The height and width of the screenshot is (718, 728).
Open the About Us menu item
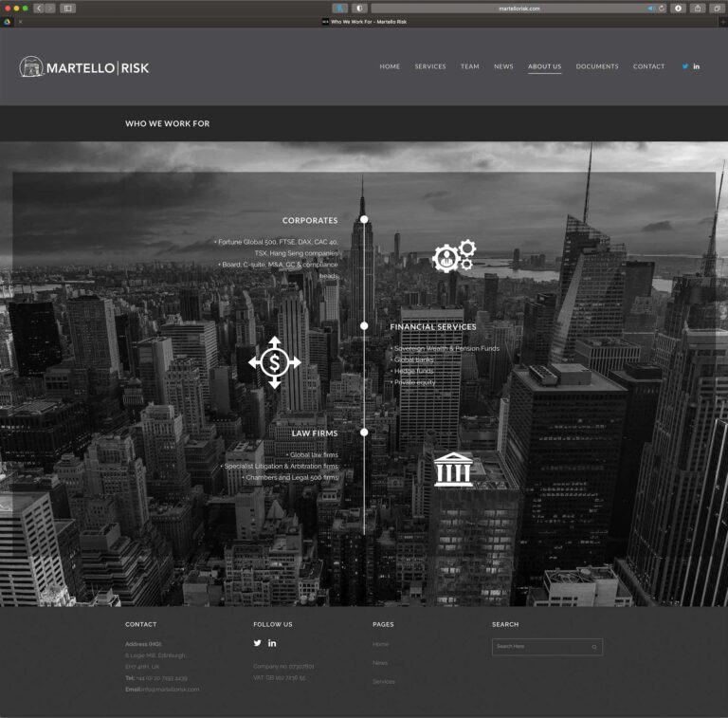pyautogui.click(x=544, y=66)
